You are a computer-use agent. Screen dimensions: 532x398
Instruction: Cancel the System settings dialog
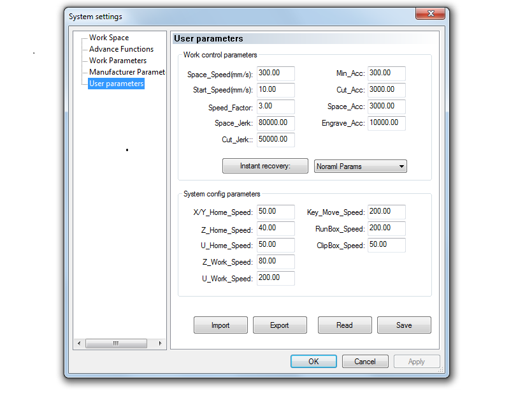(365, 362)
